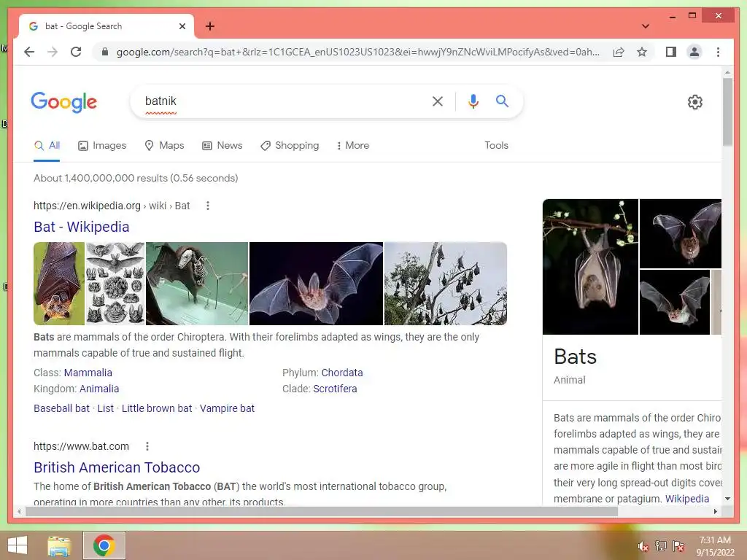Open File Explorer from the taskbar

(x=59, y=545)
